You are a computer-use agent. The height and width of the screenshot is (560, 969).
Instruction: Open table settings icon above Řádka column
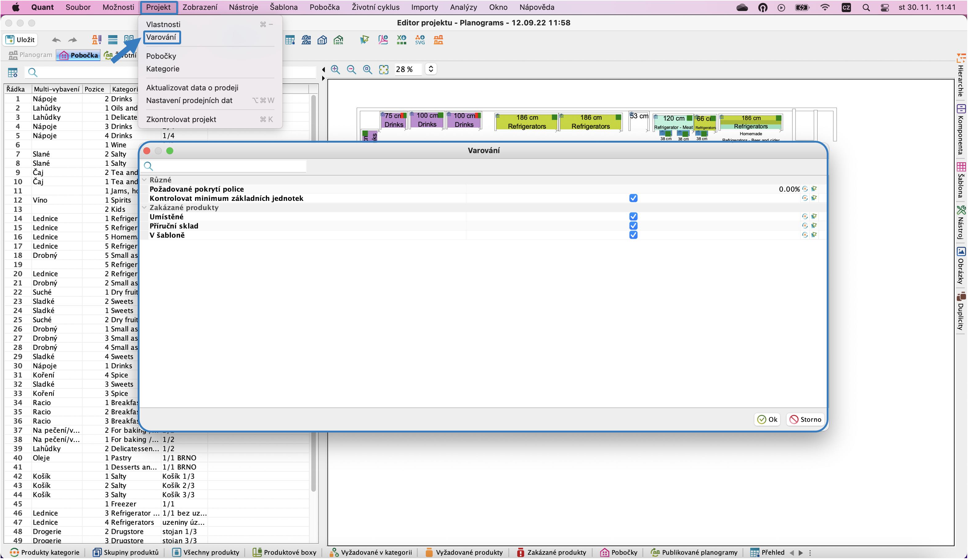point(13,72)
